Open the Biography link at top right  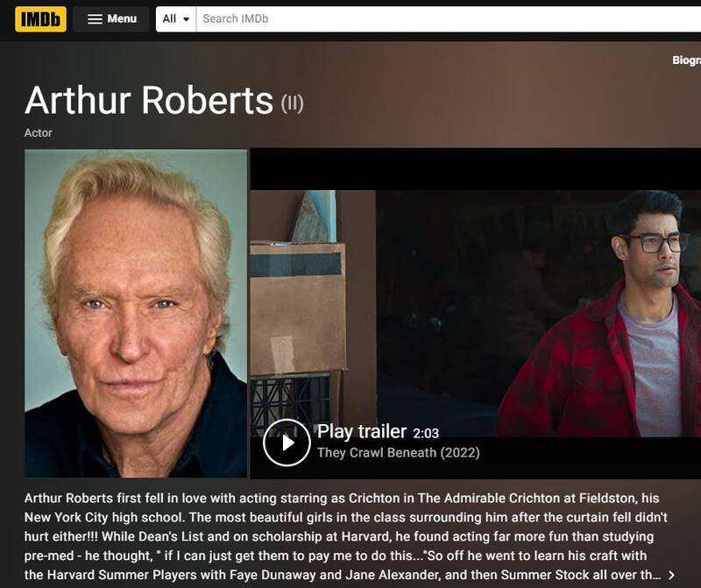(686, 60)
